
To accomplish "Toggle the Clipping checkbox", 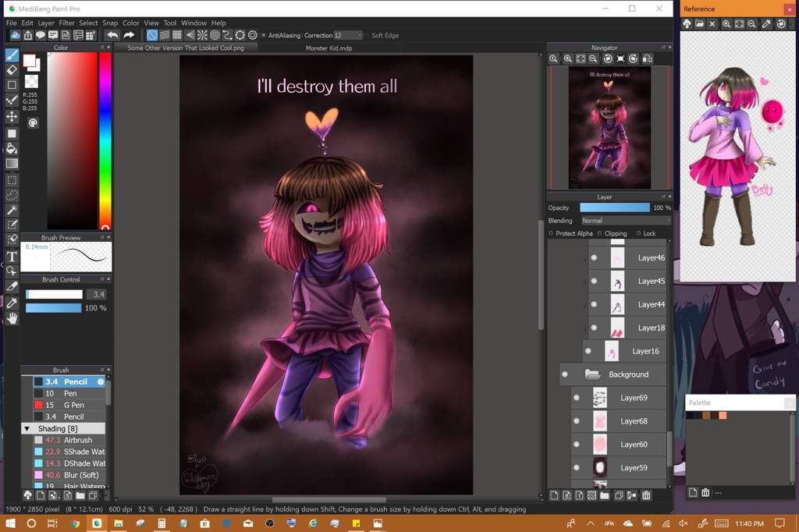I will 599,233.
